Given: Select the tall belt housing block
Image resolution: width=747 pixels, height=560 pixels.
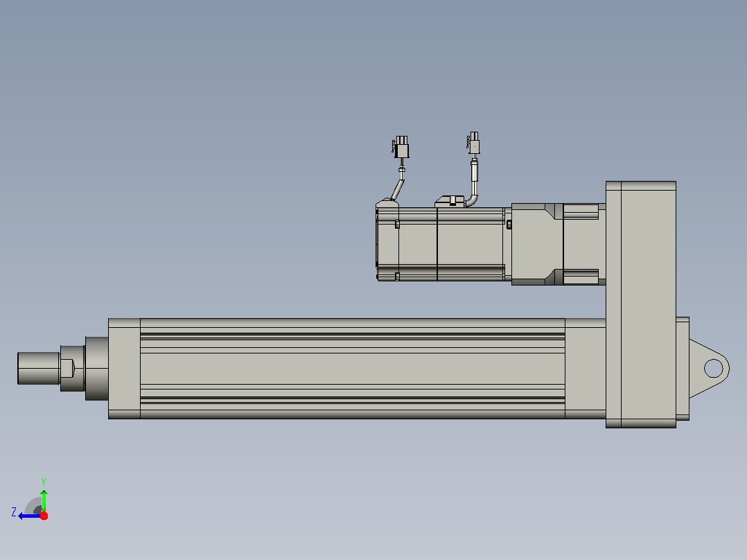Looking at the screenshot, I should click(641, 304).
